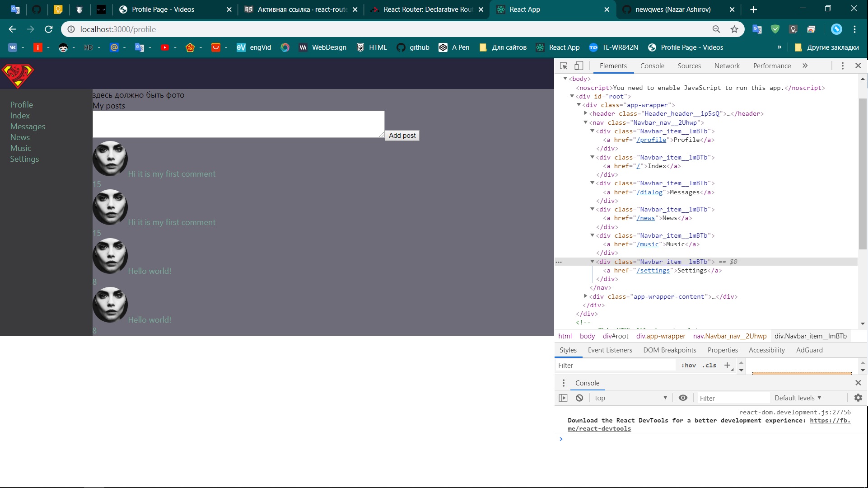Viewport: 868px width, 488px height.
Task: Expand the header element node
Action: (x=586, y=113)
